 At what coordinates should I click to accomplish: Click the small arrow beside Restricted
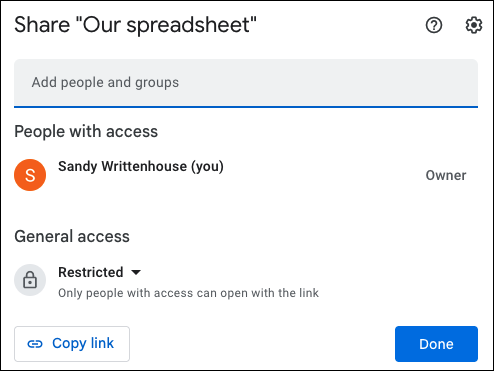coord(136,273)
